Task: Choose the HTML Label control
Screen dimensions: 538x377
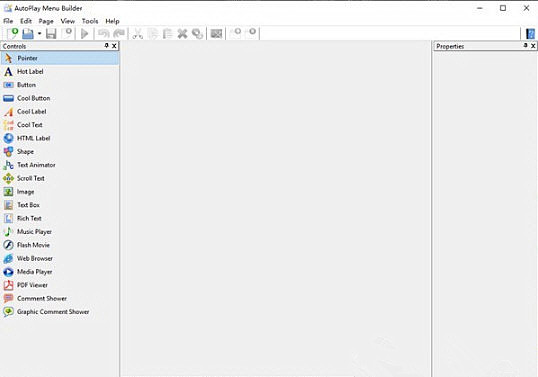Action: point(27,138)
